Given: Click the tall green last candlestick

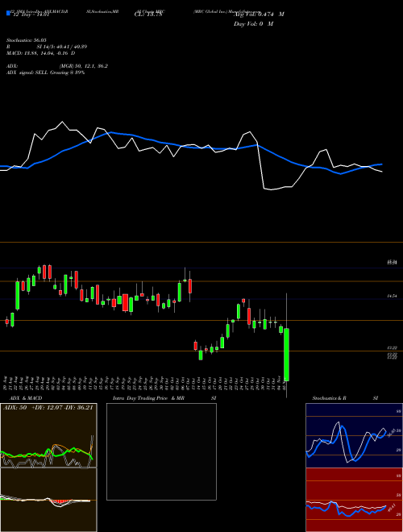Looking at the screenshot, I should [x=287, y=355].
